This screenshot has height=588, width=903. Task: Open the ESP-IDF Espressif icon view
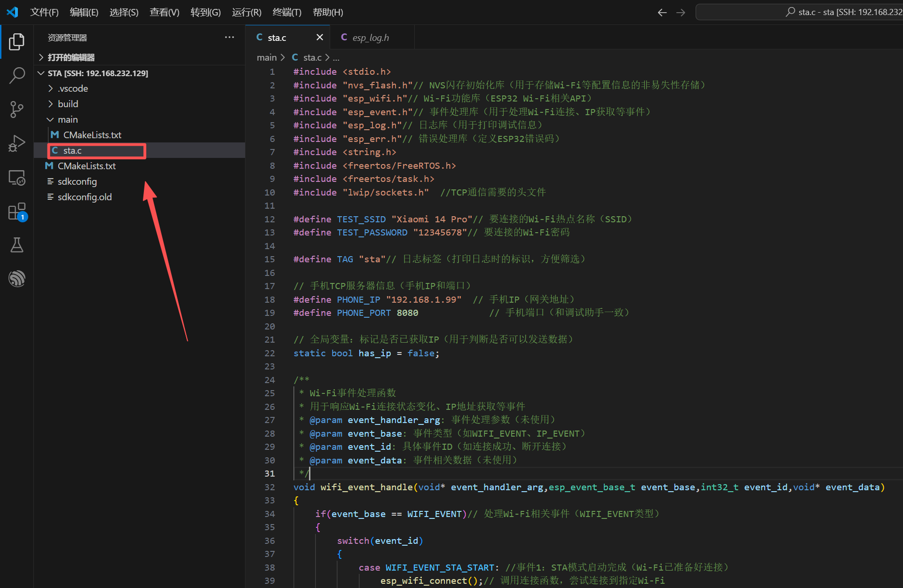point(16,279)
